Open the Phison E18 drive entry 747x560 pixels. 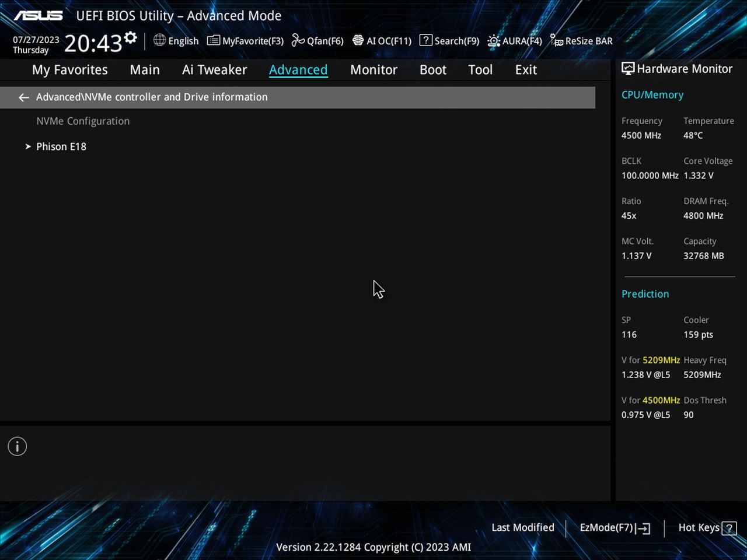tap(61, 146)
